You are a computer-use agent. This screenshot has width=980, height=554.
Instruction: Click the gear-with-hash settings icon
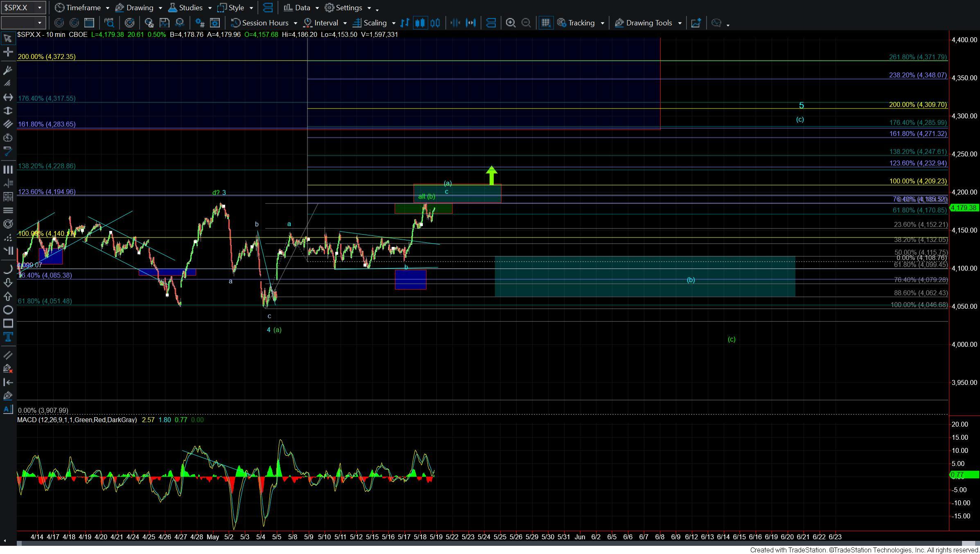[x=200, y=23]
